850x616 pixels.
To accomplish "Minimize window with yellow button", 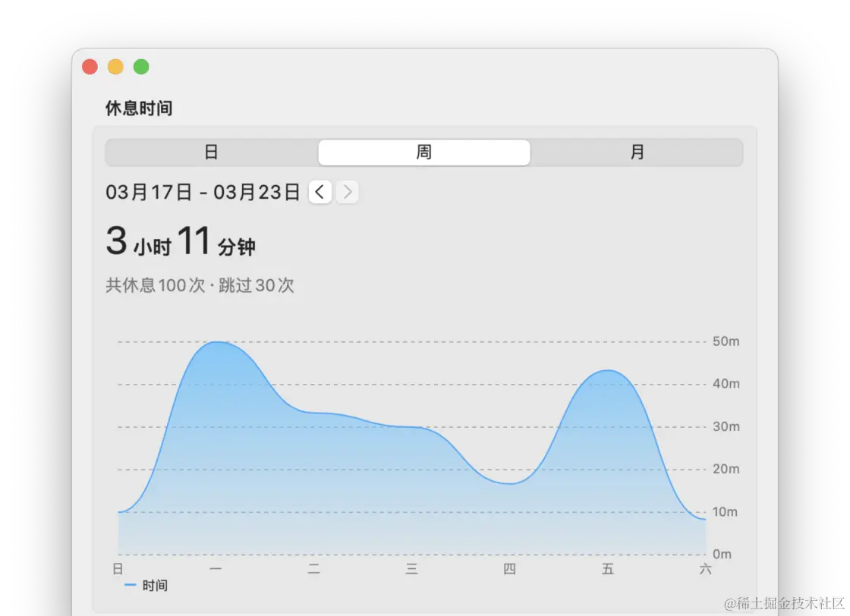I will [x=115, y=67].
